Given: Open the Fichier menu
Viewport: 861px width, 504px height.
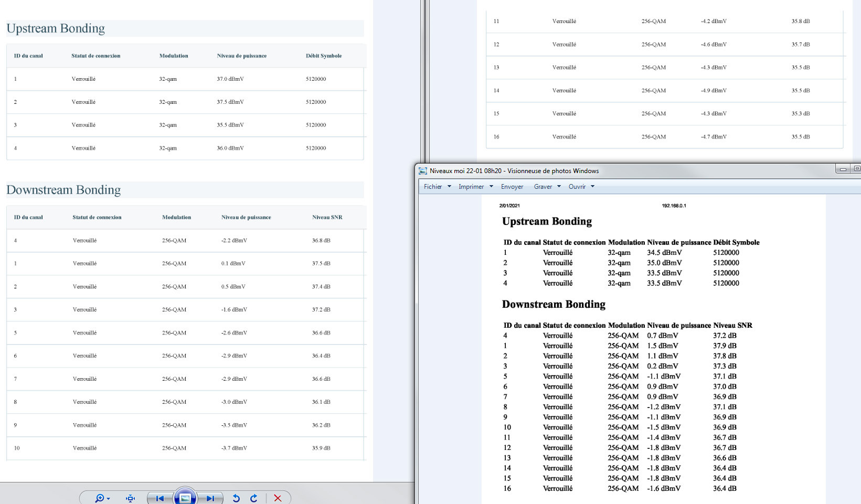Looking at the screenshot, I should (x=433, y=187).
